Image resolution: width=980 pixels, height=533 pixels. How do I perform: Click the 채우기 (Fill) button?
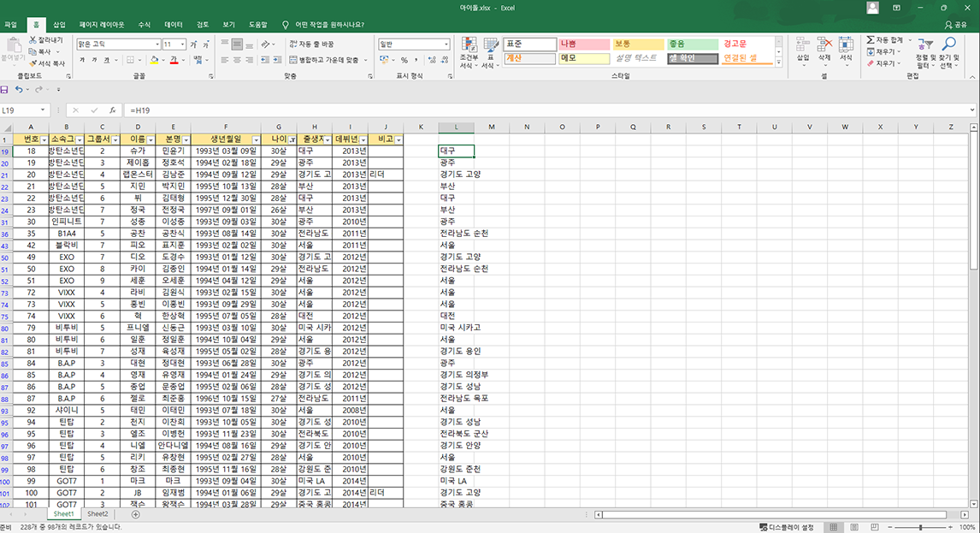tap(882, 51)
